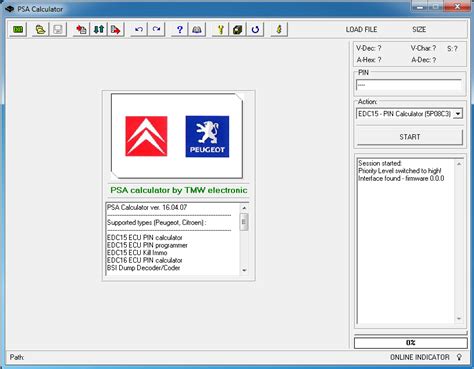
Task: Click the session log scrollbar up arrow
Action: tap(459, 164)
